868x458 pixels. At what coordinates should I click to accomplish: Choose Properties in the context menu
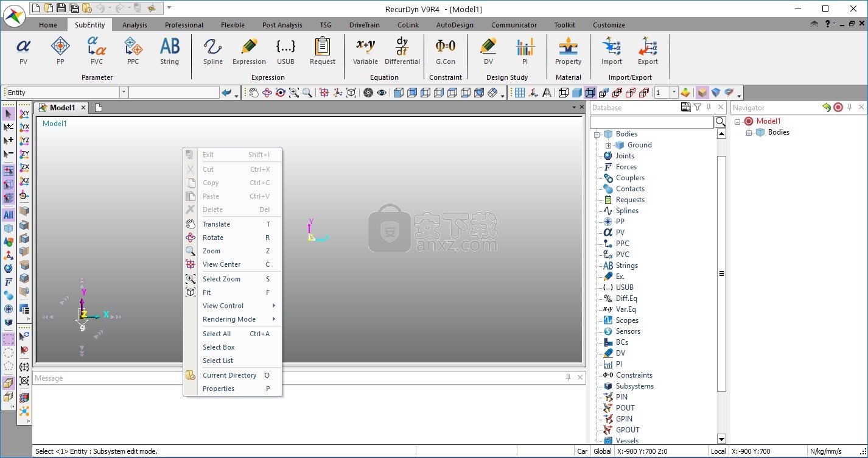tap(233, 389)
